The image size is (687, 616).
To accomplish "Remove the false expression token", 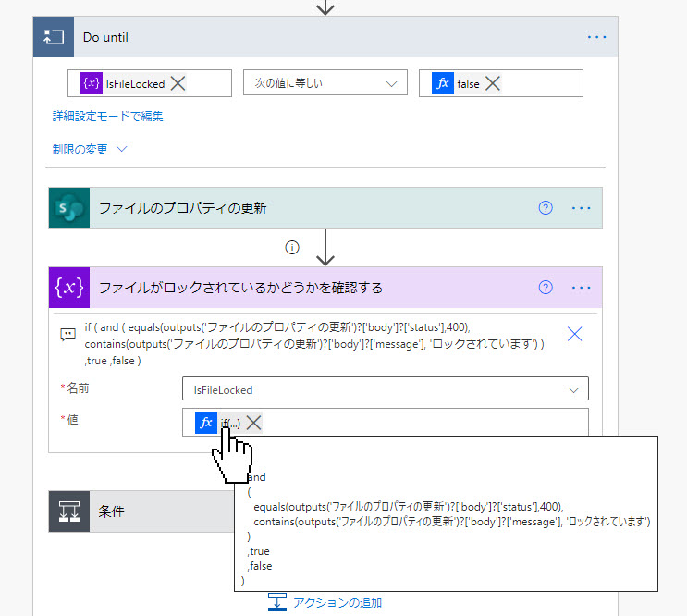I will [493, 83].
